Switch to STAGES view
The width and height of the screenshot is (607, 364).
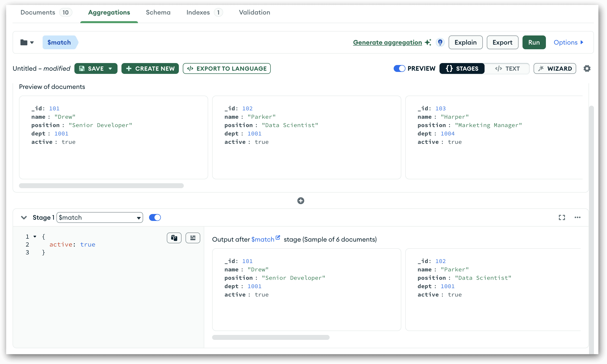point(462,68)
